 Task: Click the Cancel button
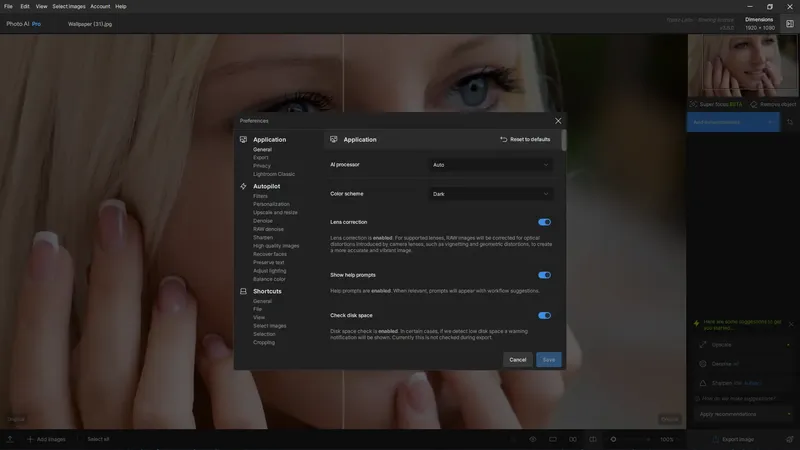pyautogui.click(x=517, y=360)
